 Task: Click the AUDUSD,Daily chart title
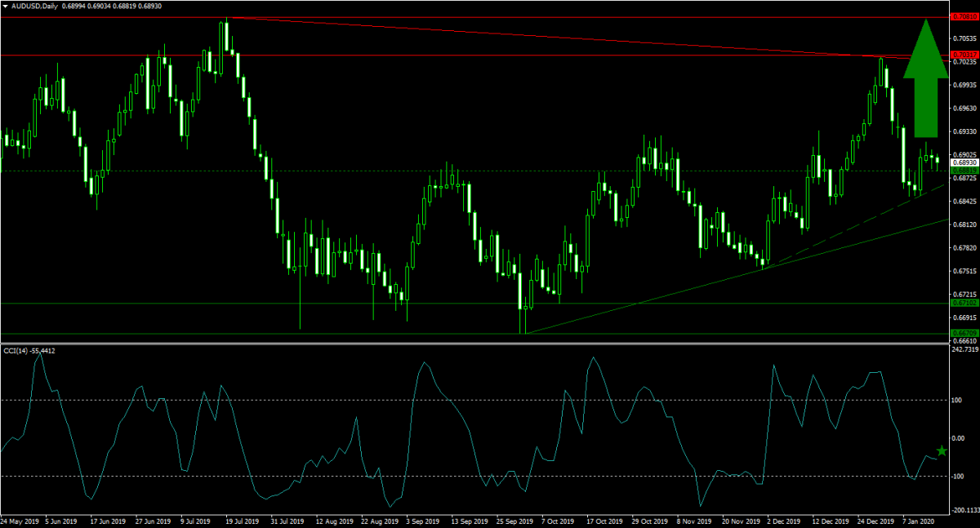34,6
